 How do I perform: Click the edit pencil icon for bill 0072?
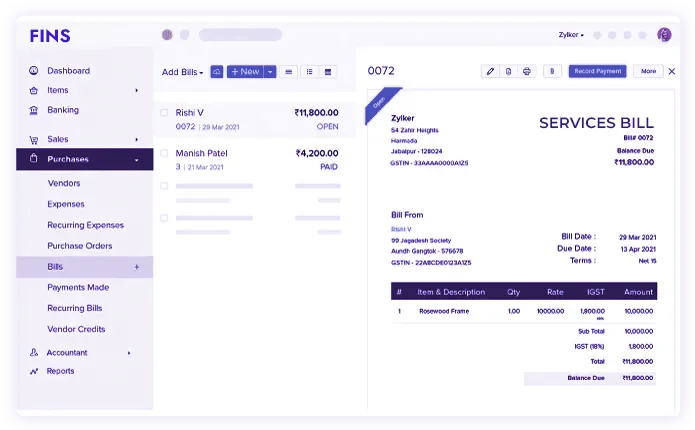pyautogui.click(x=489, y=72)
